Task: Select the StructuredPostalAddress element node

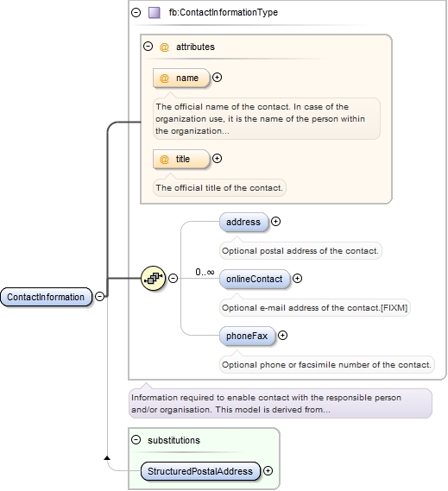Action: click(x=200, y=471)
